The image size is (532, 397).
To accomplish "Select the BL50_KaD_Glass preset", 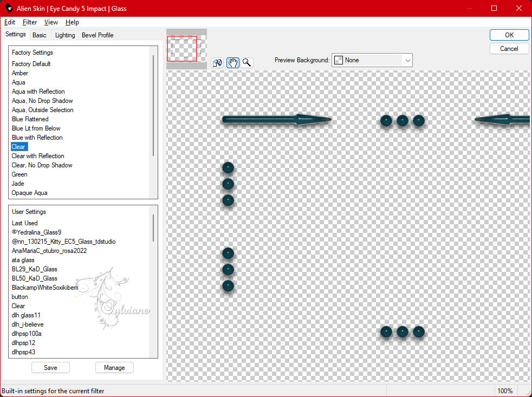I will 35,278.
